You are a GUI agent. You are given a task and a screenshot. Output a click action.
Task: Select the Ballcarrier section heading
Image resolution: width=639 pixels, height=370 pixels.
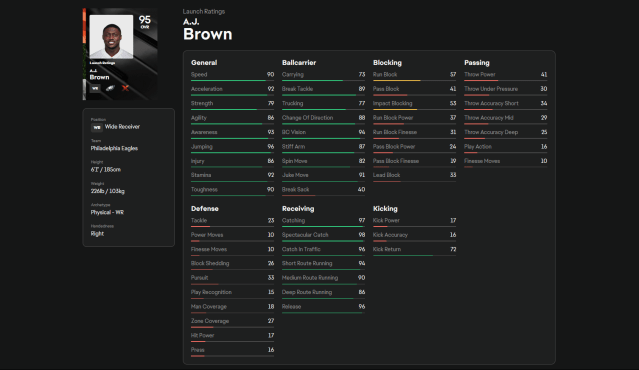299,62
